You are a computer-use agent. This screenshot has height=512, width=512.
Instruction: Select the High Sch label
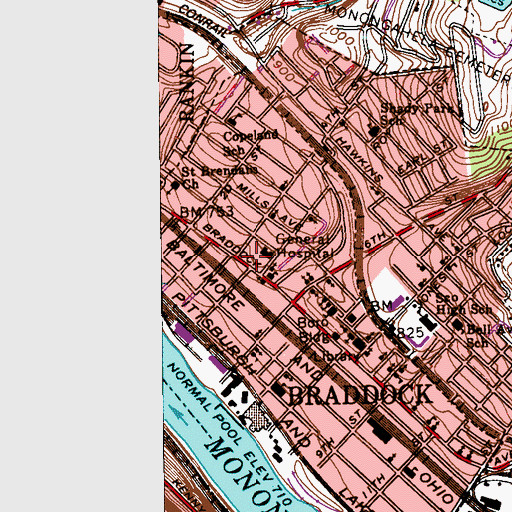coord(464,310)
